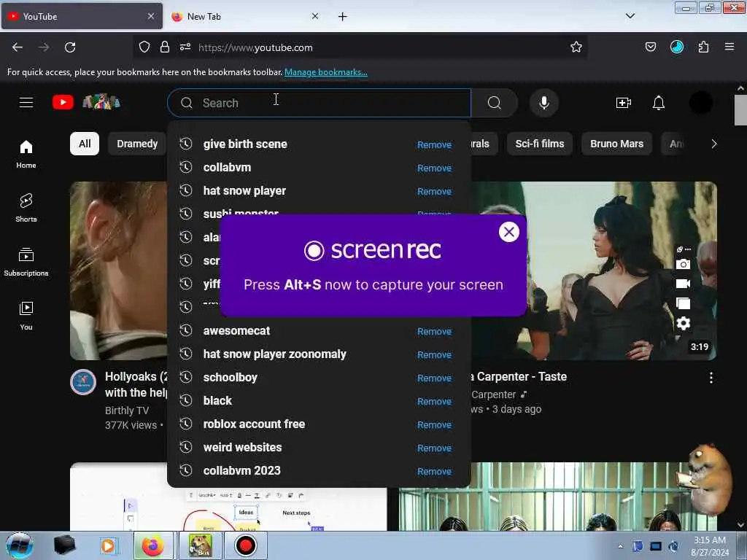This screenshot has height=560, width=747.
Task: Go to Home in sidebar
Action: (x=26, y=155)
